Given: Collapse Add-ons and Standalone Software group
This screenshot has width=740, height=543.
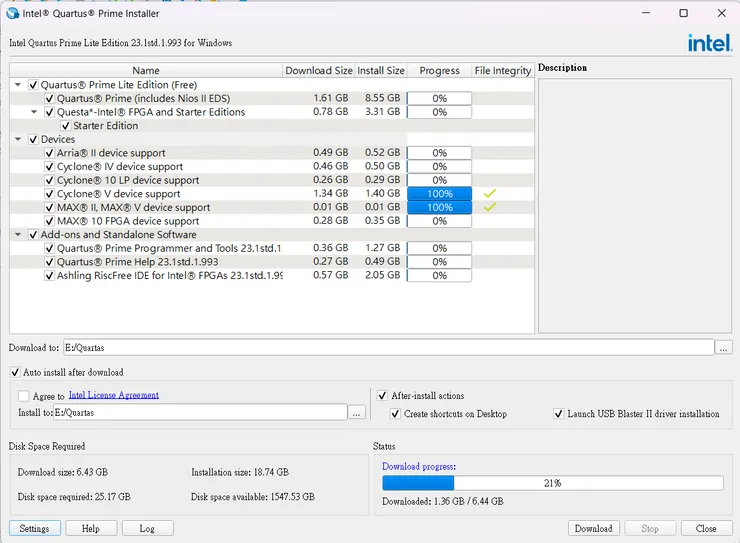Looking at the screenshot, I should click(x=18, y=235).
